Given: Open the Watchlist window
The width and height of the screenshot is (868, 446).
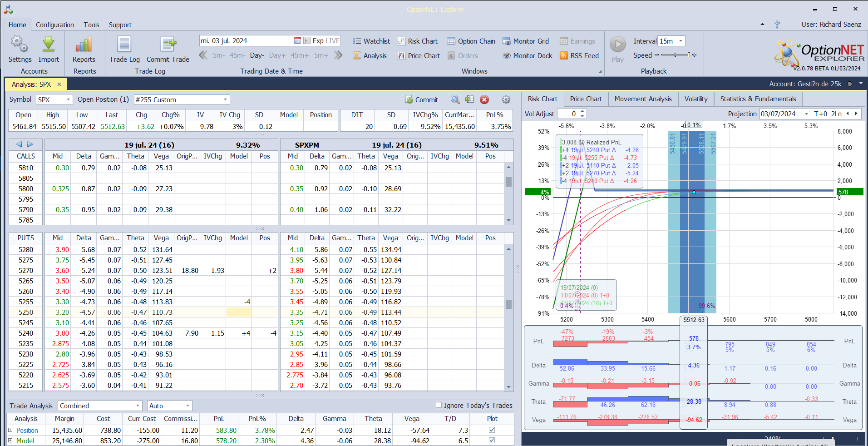Looking at the screenshot, I should pyautogui.click(x=371, y=41).
